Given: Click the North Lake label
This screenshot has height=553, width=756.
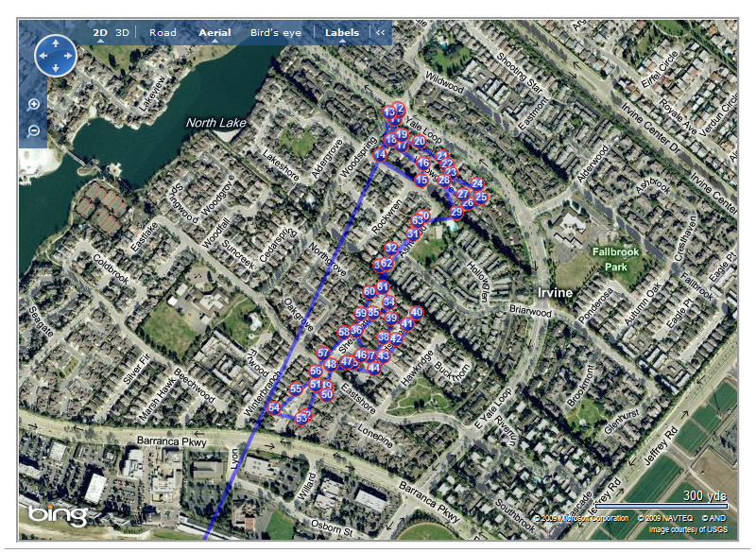Looking at the screenshot, I should tap(216, 123).
